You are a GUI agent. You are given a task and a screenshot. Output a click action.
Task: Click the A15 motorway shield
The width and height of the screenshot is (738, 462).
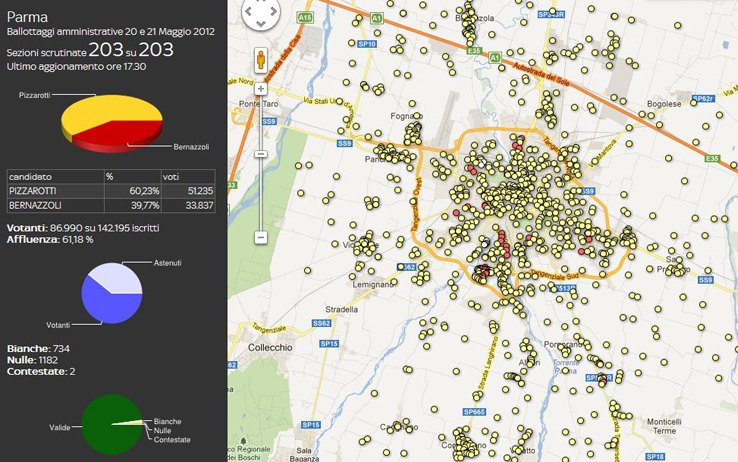pyautogui.click(x=305, y=18)
